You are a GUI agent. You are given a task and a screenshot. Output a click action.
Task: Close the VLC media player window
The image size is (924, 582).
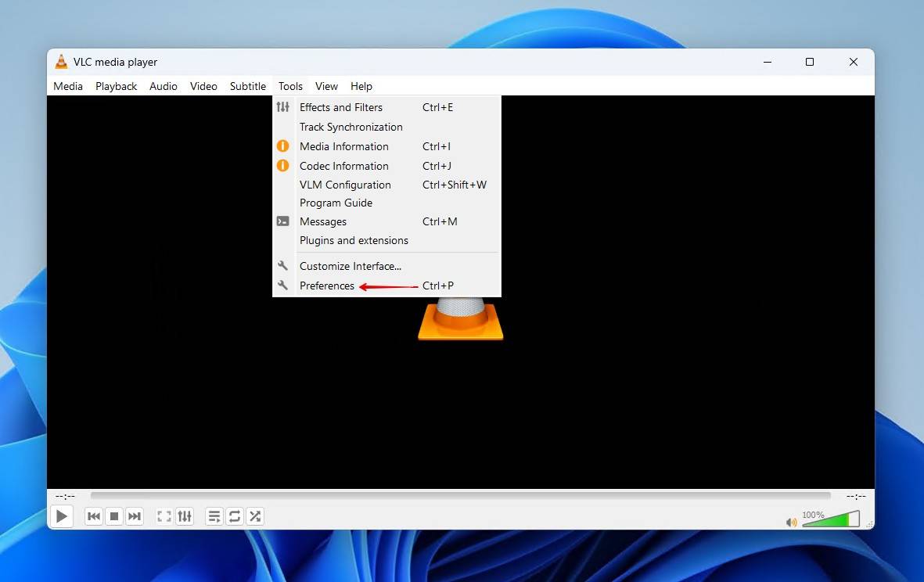pyautogui.click(x=854, y=62)
